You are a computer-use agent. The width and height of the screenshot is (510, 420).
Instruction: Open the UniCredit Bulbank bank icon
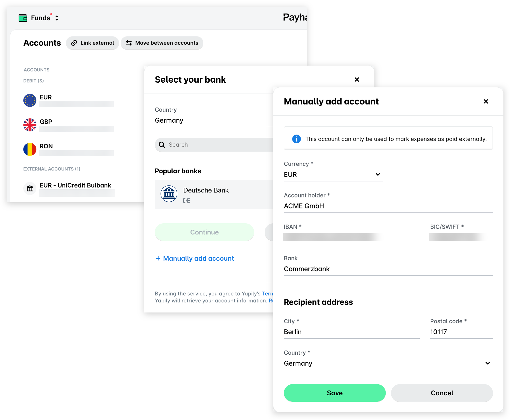30,188
